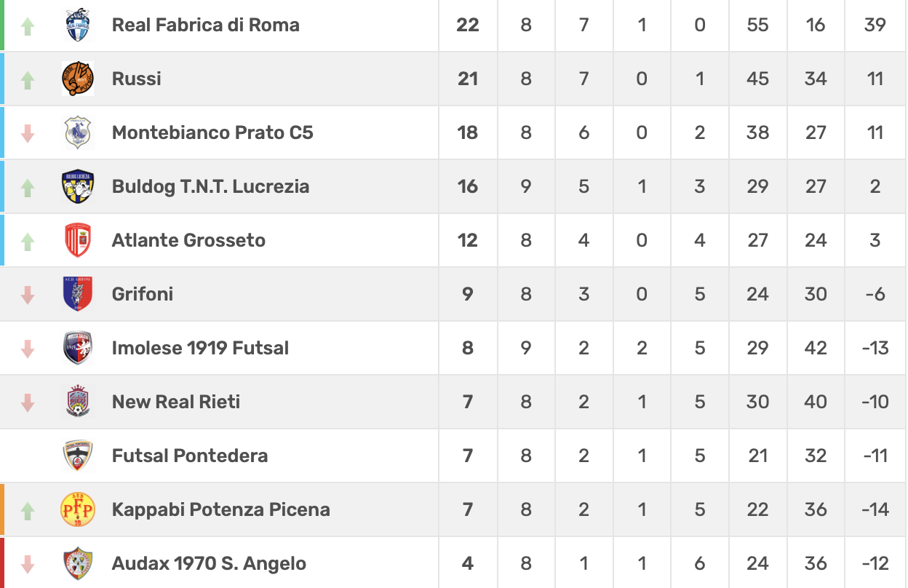Open the Russi team name link
Image resolution: width=908 pixels, height=588 pixels.
coord(137,79)
